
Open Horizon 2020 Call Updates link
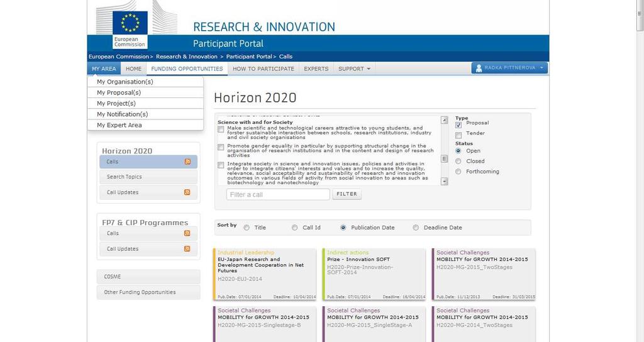coord(148,192)
